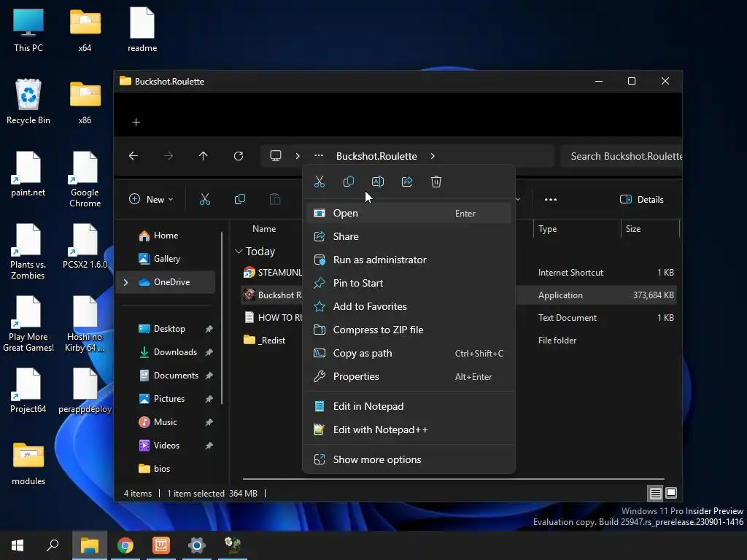Click Delete trash icon in context menu
This screenshot has height=560, width=747.
(x=436, y=182)
